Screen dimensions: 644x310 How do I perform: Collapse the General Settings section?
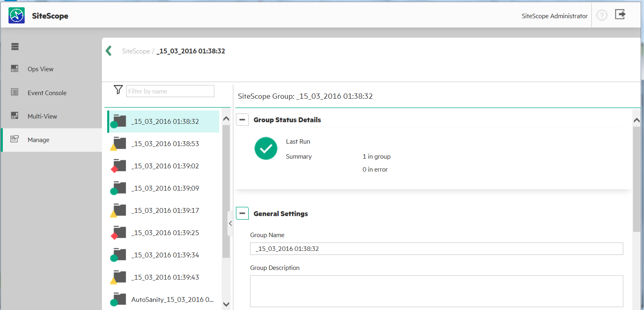242,213
